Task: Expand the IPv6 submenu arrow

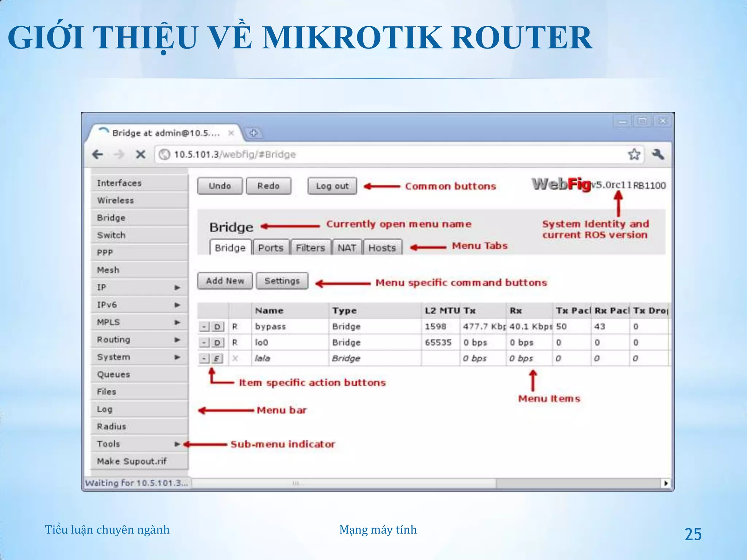Action: coord(178,305)
